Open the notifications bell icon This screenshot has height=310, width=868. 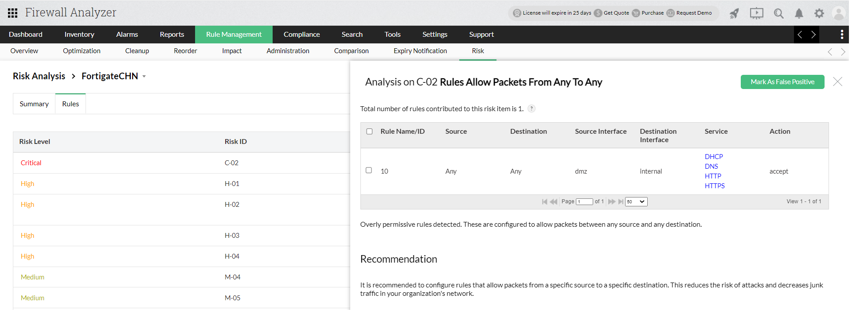799,13
